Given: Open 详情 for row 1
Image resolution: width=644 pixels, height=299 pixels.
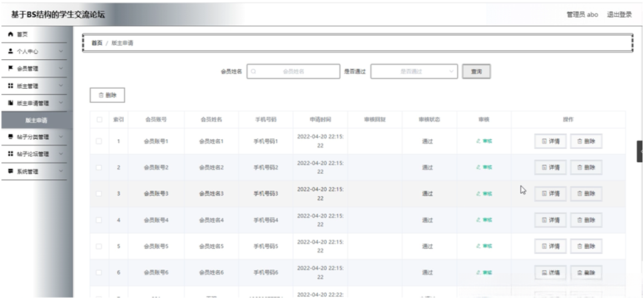Looking at the screenshot, I should point(551,141).
